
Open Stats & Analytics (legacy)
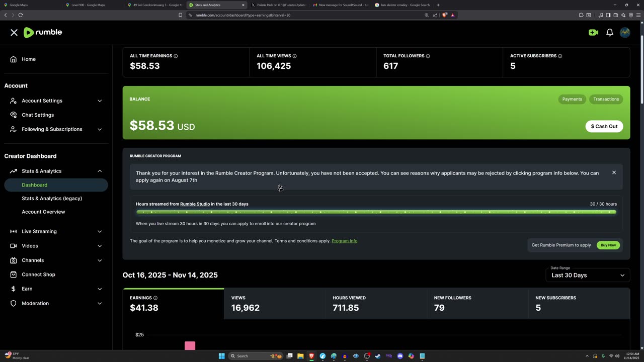[x=52, y=198]
